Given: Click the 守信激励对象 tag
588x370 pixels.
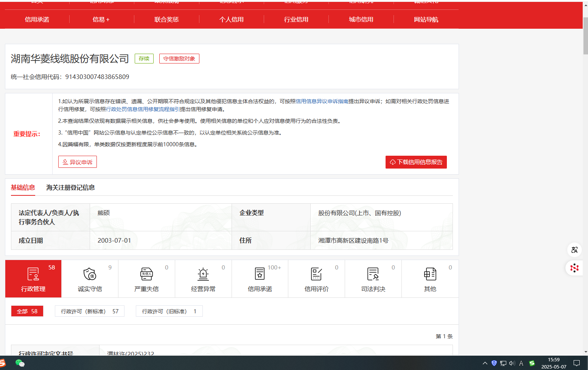Looking at the screenshot, I should pyautogui.click(x=179, y=59).
